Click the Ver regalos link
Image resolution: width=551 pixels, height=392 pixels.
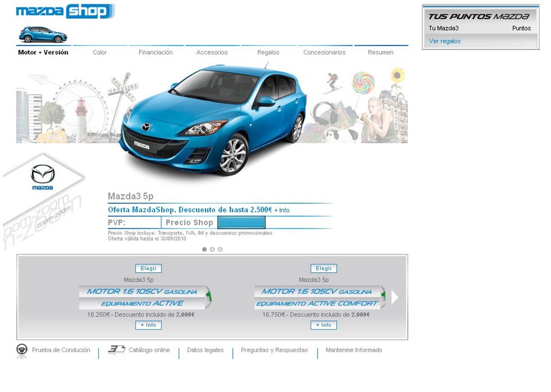(x=444, y=41)
